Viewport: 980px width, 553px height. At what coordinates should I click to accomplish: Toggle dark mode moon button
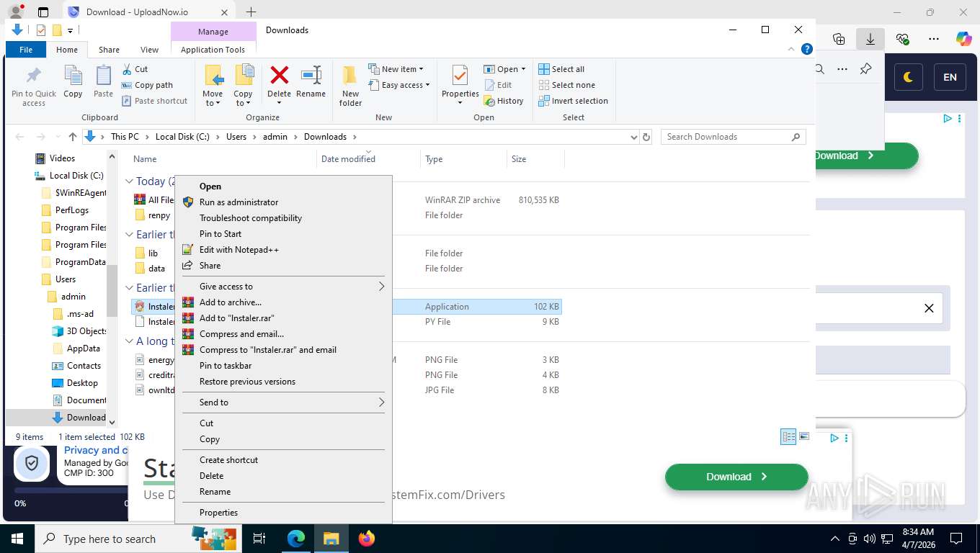(908, 77)
